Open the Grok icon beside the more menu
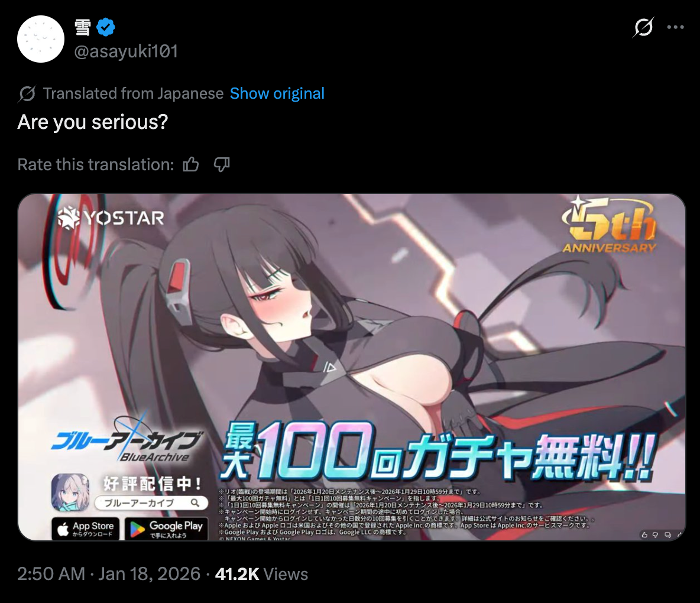Image resolution: width=700 pixels, height=603 pixels. (643, 27)
